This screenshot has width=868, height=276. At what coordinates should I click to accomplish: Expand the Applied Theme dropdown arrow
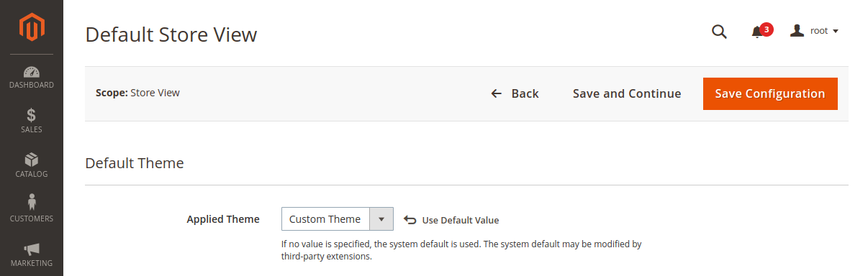pos(381,219)
